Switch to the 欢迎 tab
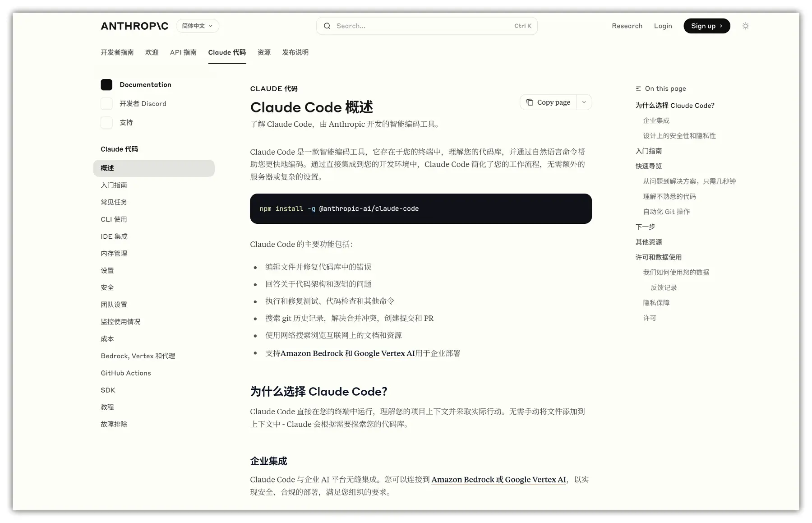 [x=152, y=52]
